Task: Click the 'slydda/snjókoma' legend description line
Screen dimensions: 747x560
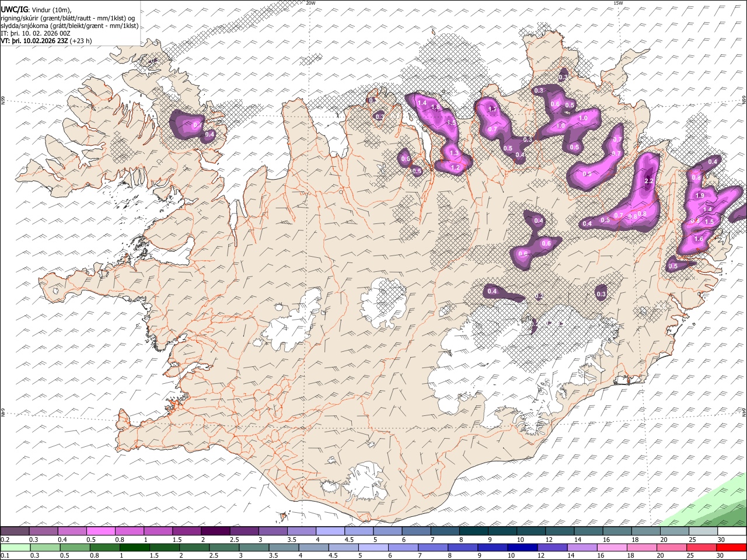Action: [69, 26]
